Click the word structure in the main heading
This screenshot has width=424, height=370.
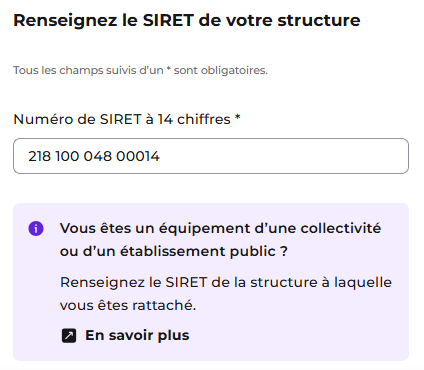(x=319, y=20)
